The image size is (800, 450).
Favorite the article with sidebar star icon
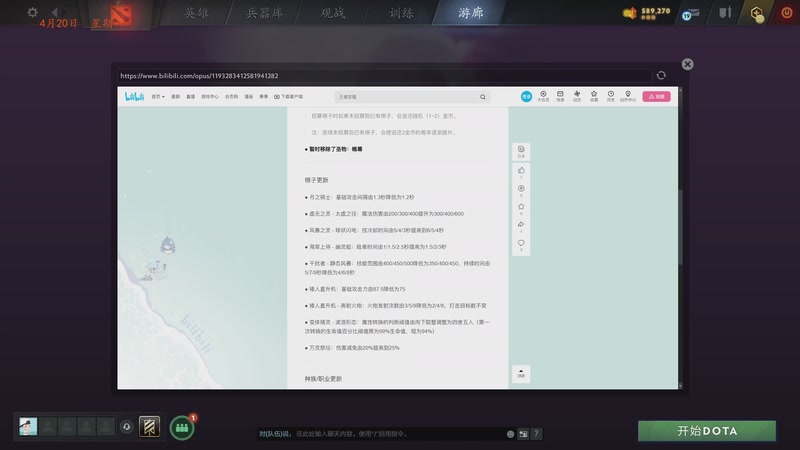tap(521, 208)
